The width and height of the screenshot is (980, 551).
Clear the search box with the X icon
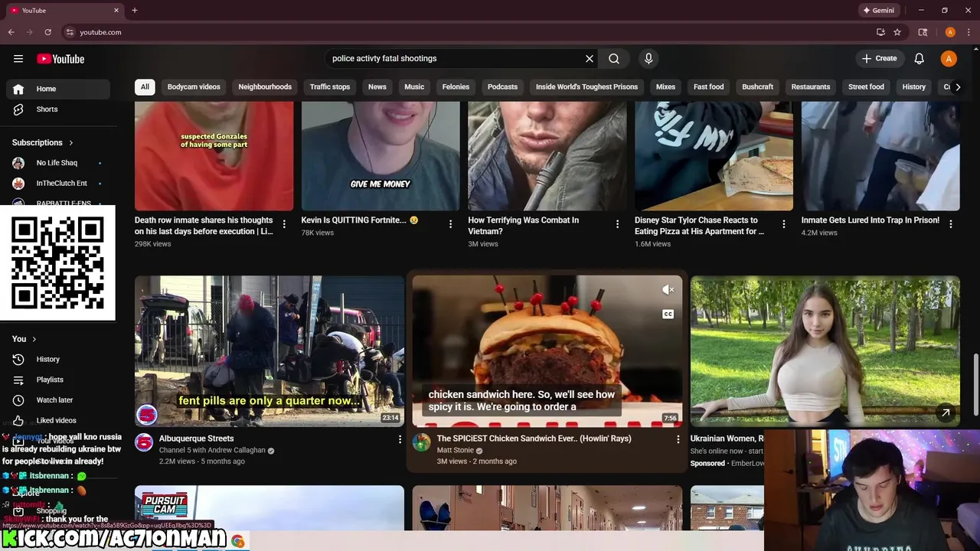pos(590,59)
